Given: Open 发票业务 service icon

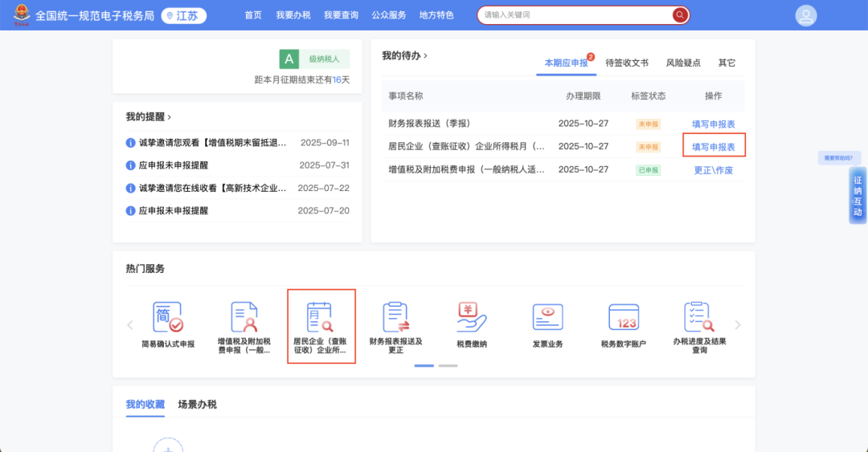Looking at the screenshot, I should coord(547,318).
